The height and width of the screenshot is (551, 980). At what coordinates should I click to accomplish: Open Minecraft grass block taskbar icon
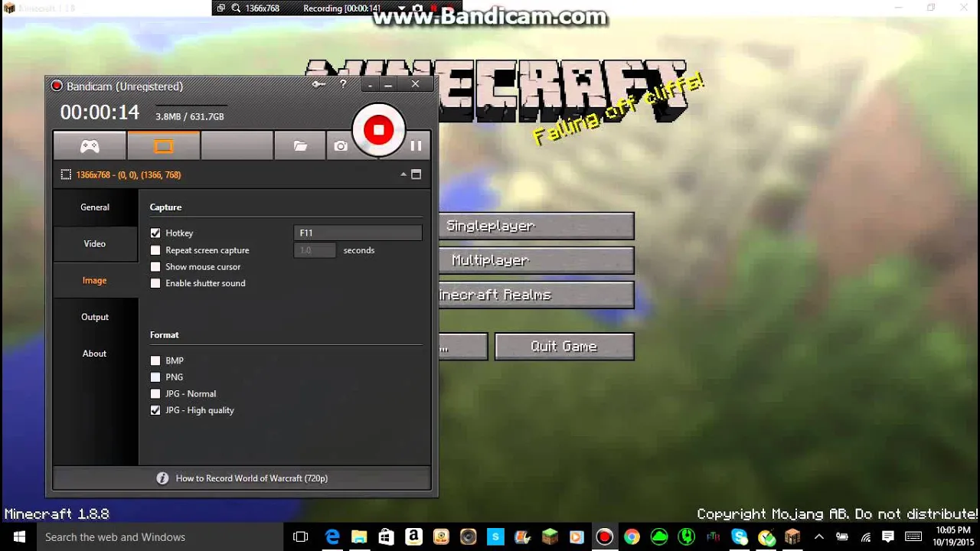550,537
